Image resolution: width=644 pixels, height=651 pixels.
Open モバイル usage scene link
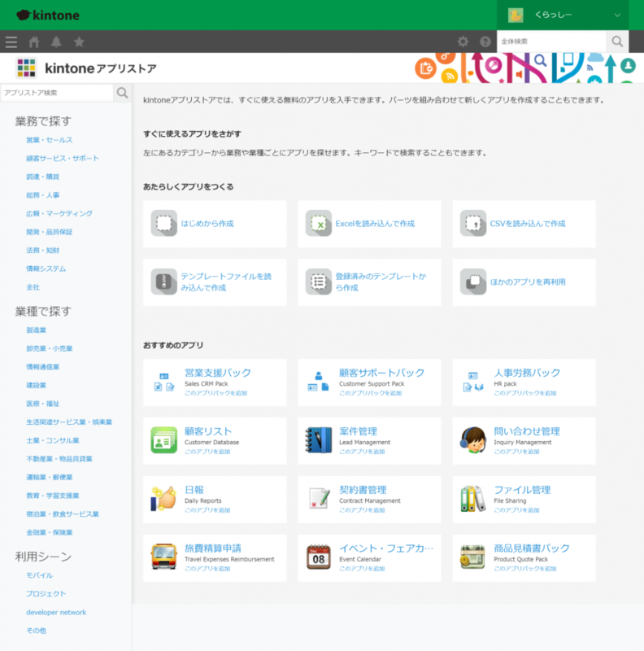pyautogui.click(x=39, y=575)
